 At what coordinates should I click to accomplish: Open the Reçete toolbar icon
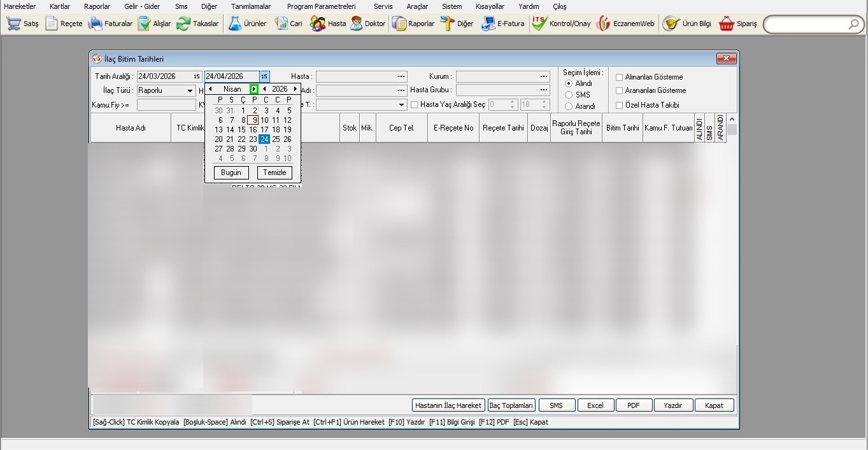[x=52, y=24]
